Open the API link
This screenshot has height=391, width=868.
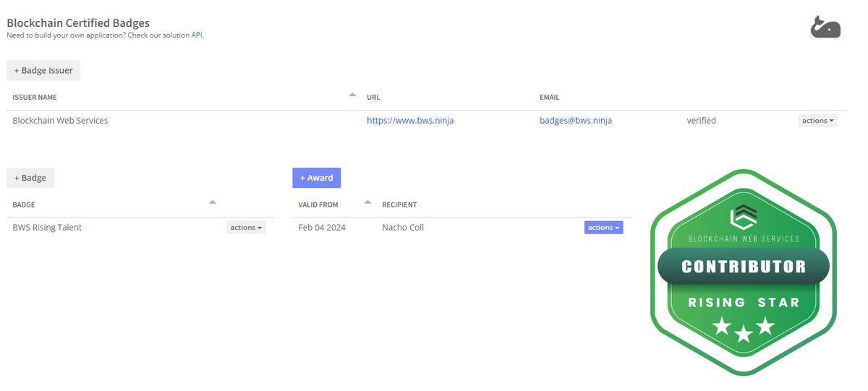tap(197, 35)
